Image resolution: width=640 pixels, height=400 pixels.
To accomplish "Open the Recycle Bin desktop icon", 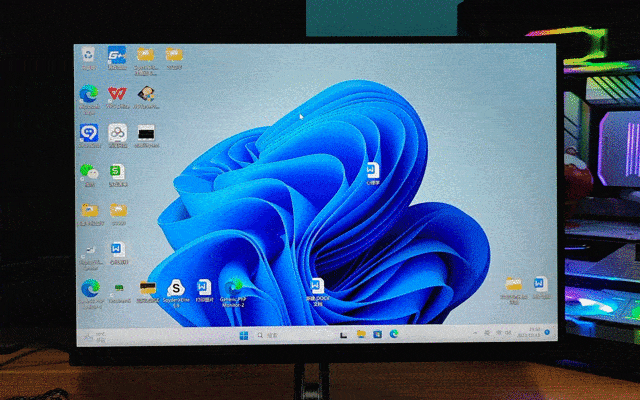I will click(x=89, y=55).
